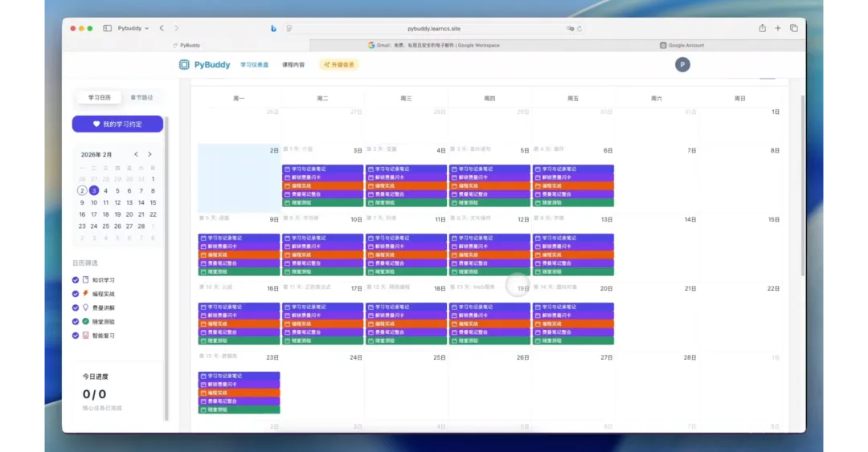Screen dimensions: 868x452
Task: Open green 随堂测验 event on the 20th
Action: tap(573, 340)
